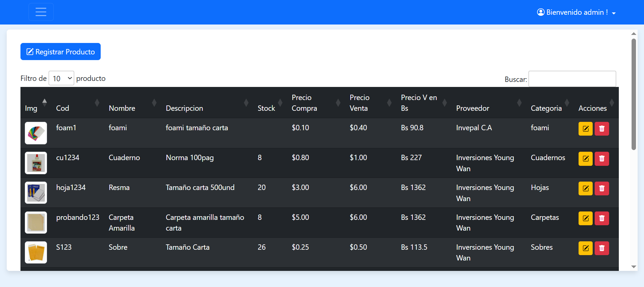Click the vertical scrollbar down arrow

click(x=634, y=267)
